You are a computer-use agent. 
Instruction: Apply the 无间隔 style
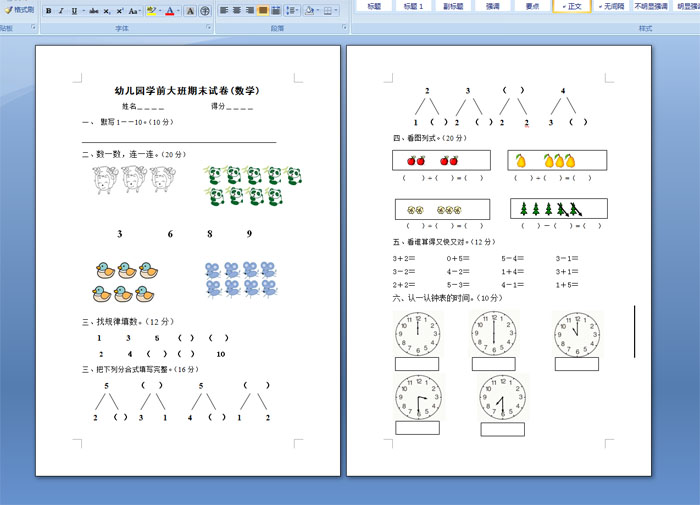(612, 6)
